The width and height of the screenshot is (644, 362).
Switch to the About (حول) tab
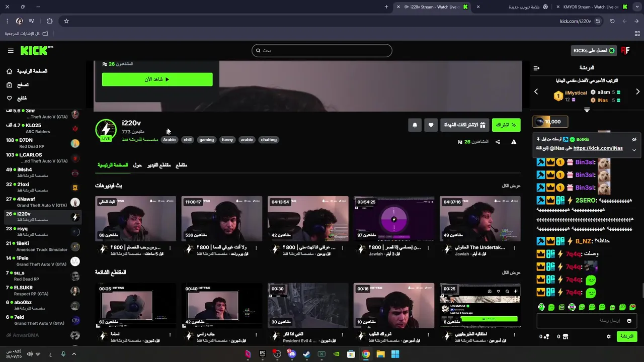(x=137, y=165)
